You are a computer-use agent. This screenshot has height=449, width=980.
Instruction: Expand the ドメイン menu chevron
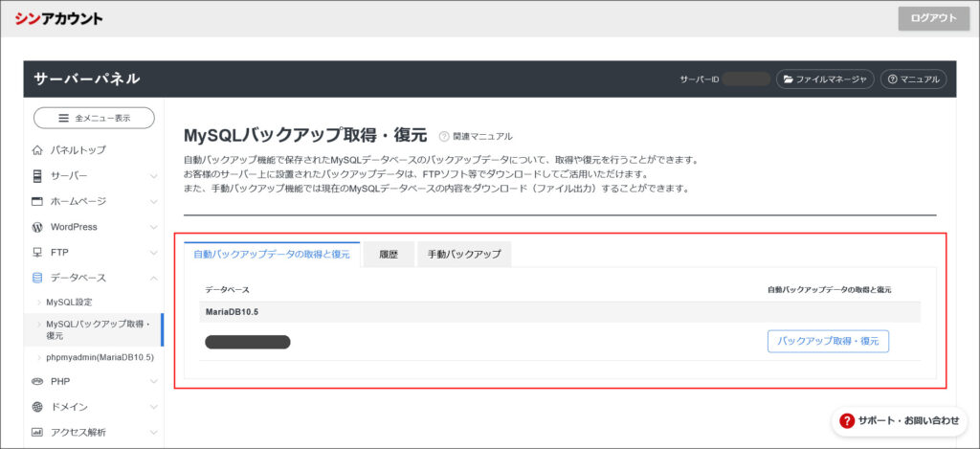(x=154, y=407)
